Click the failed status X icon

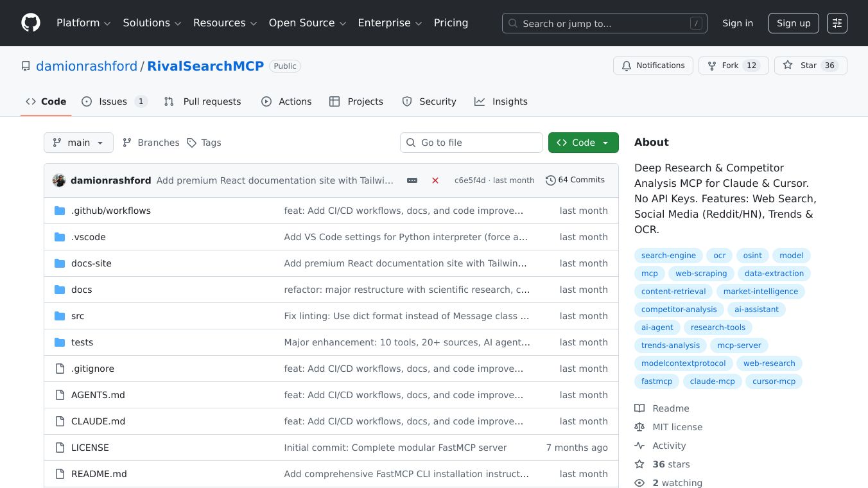435,180
